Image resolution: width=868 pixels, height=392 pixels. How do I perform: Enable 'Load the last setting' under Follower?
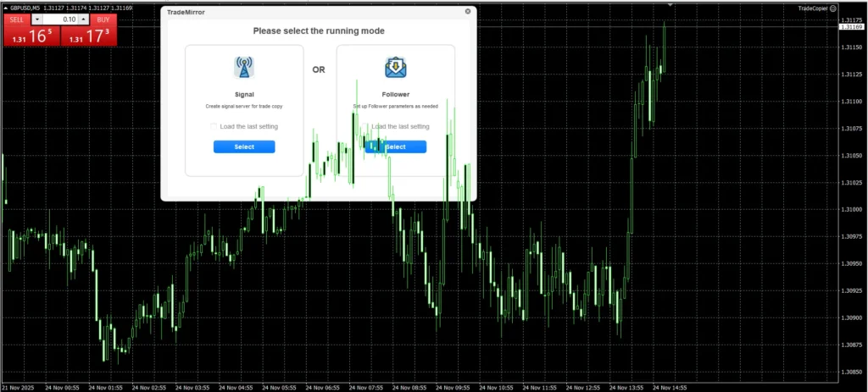click(365, 126)
